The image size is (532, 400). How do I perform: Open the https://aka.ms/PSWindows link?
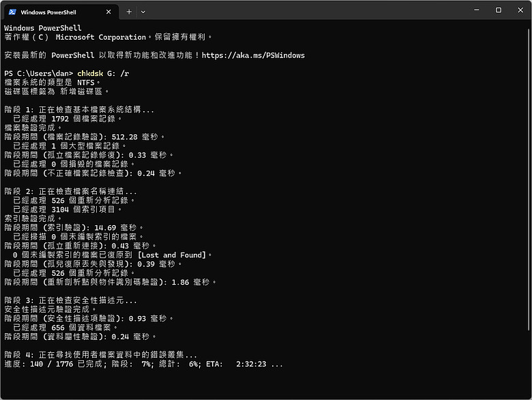253,55
